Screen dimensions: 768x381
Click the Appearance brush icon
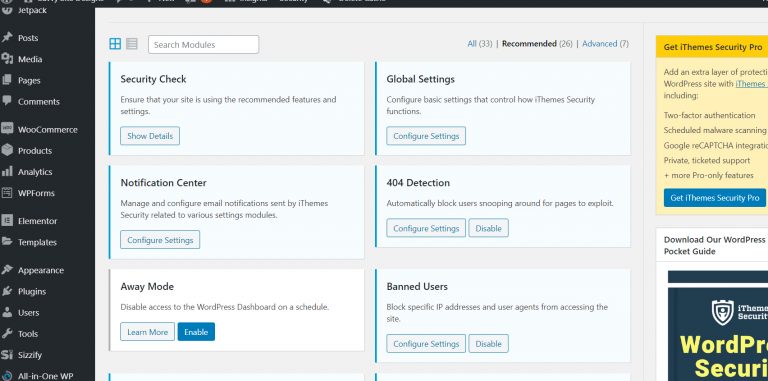click(7, 269)
